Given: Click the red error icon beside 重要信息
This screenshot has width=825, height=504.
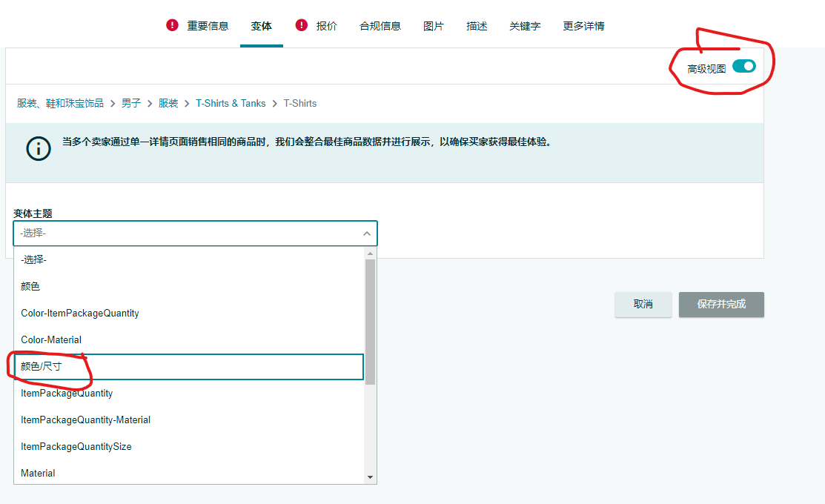Looking at the screenshot, I should point(172,25).
